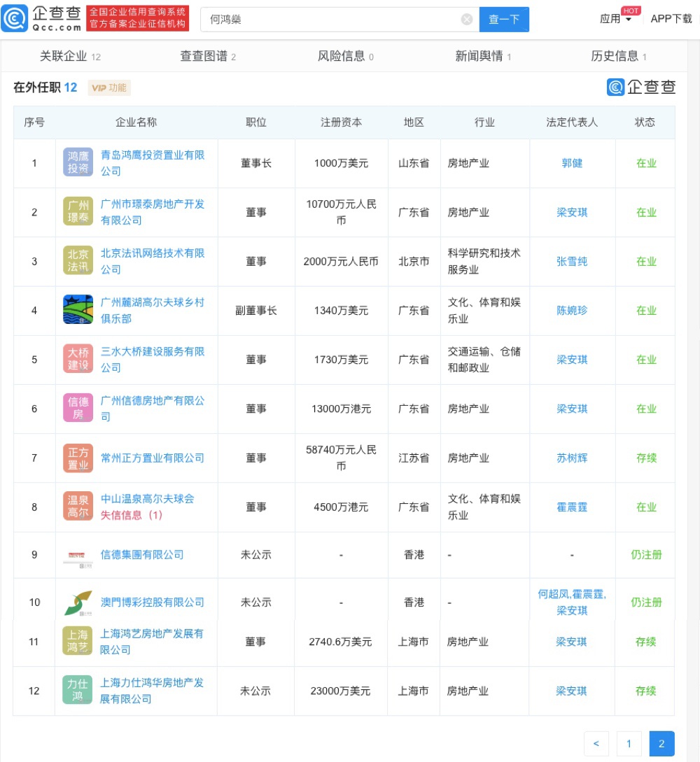Click the 江苏省 region cell
This screenshot has height=762, width=700.
pyautogui.click(x=414, y=458)
